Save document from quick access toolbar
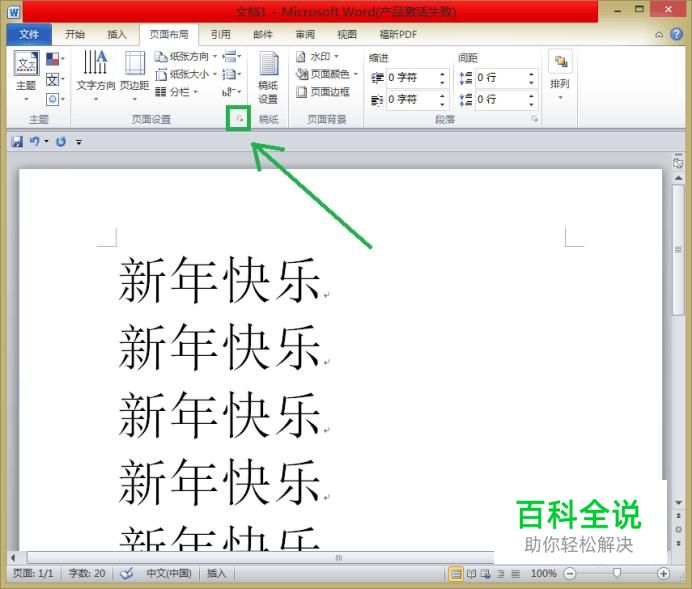This screenshot has height=589, width=692. click(17, 142)
